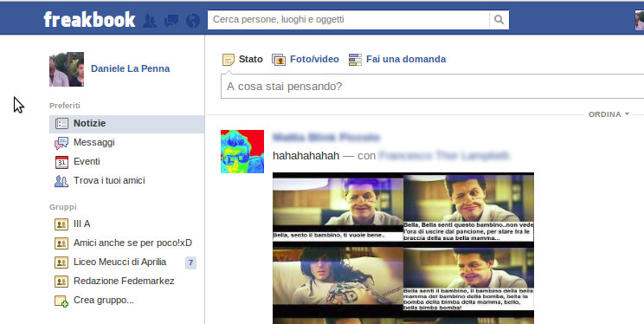Open Notizie in the sidebar
Viewport: 644px width, 324px height.
pyautogui.click(x=126, y=123)
